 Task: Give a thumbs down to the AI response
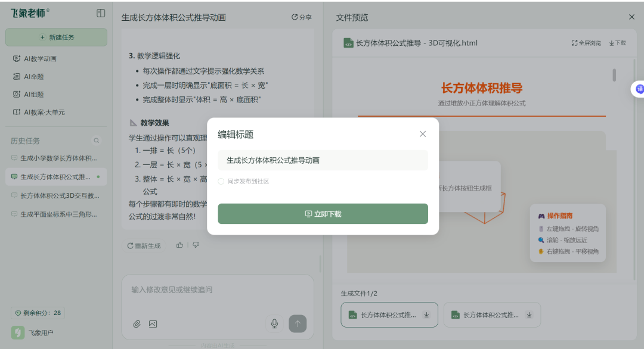pyautogui.click(x=196, y=245)
